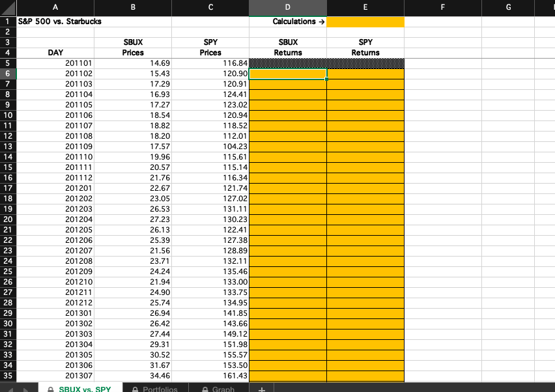Click SBUX price 18.82
555x392 pixels.
(133, 126)
